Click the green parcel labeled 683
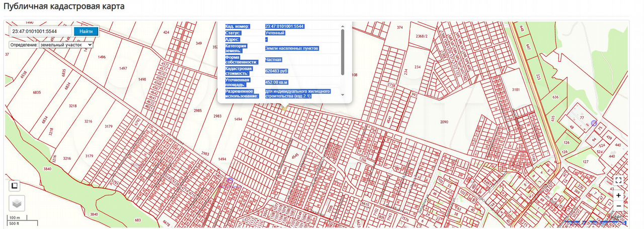This screenshot has height=229, width=644. pyautogui.click(x=138, y=220)
